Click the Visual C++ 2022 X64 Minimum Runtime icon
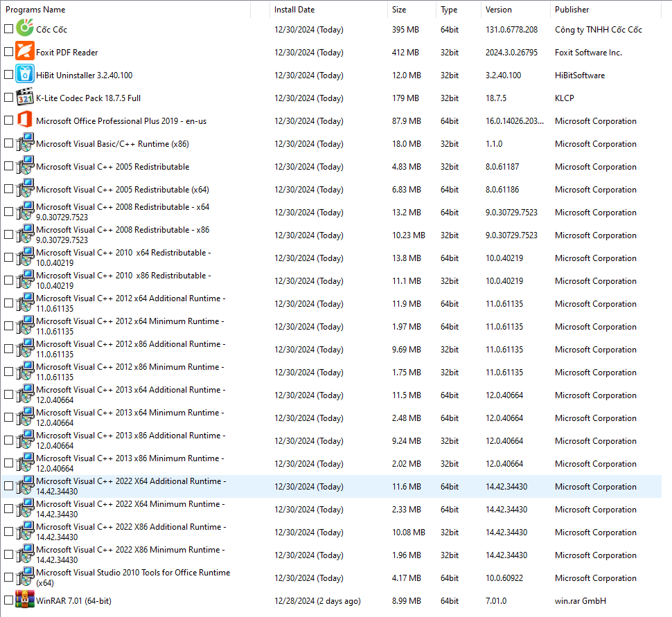Viewport: 672px width, 617px height. [25, 509]
